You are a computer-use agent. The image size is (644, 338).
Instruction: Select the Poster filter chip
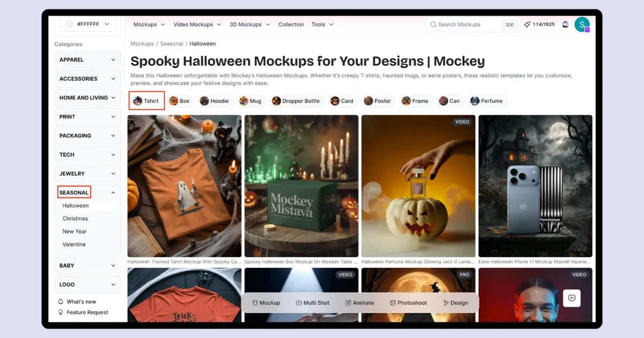click(377, 101)
